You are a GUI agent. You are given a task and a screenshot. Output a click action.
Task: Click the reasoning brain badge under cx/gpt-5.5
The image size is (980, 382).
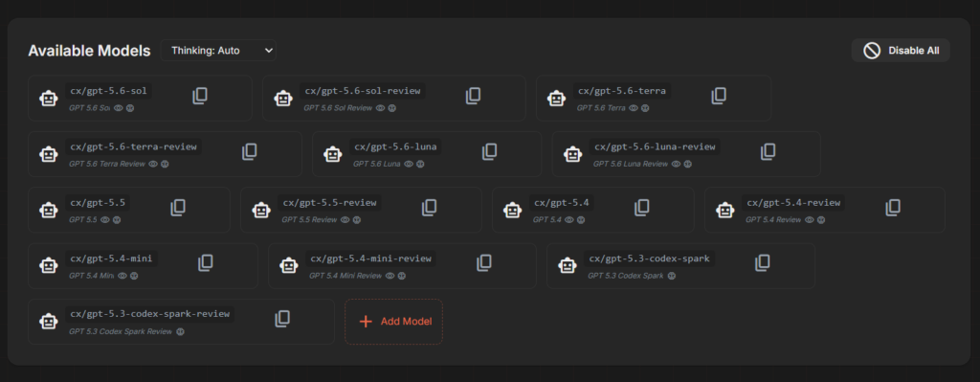point(117,220)
